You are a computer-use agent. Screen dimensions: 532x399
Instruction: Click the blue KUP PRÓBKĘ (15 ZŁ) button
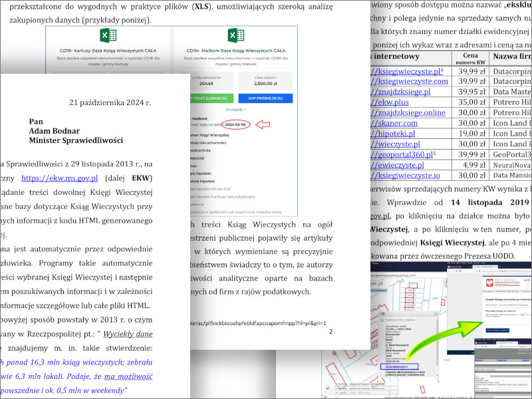pos(265,98)
